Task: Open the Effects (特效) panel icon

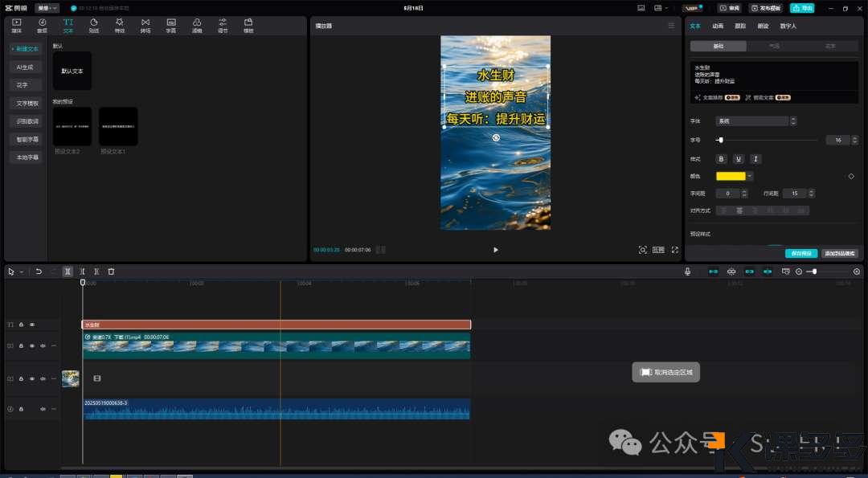Action: pos(119,25)
